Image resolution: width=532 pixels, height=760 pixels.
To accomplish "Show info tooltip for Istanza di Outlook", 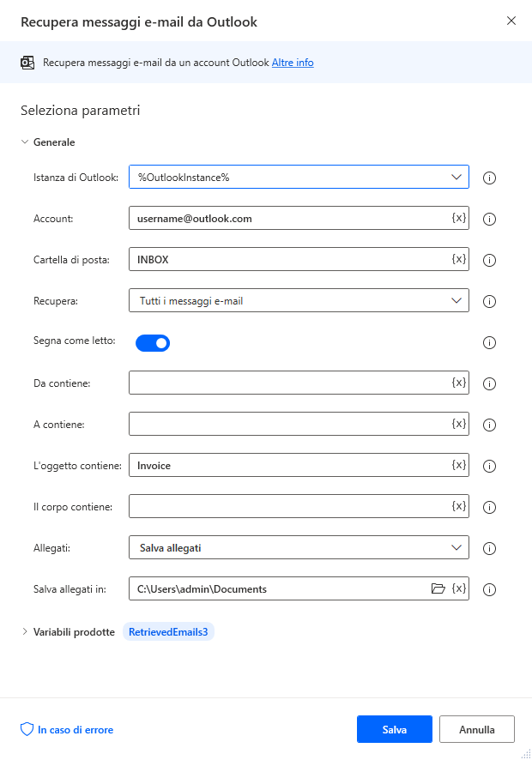I will [489, 178].
